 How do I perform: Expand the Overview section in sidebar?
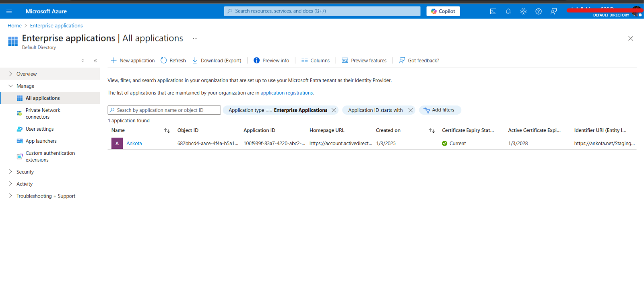pos(11,74)
